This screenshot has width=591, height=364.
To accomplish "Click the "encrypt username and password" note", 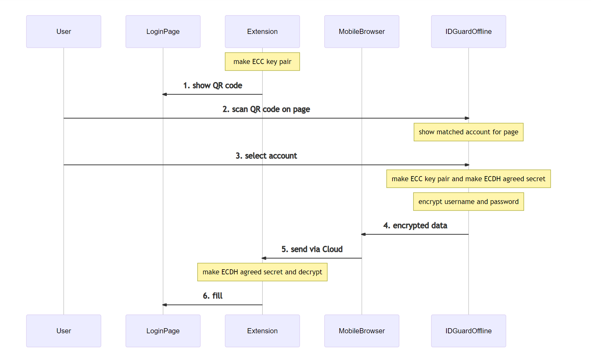I will pos(468,201).
